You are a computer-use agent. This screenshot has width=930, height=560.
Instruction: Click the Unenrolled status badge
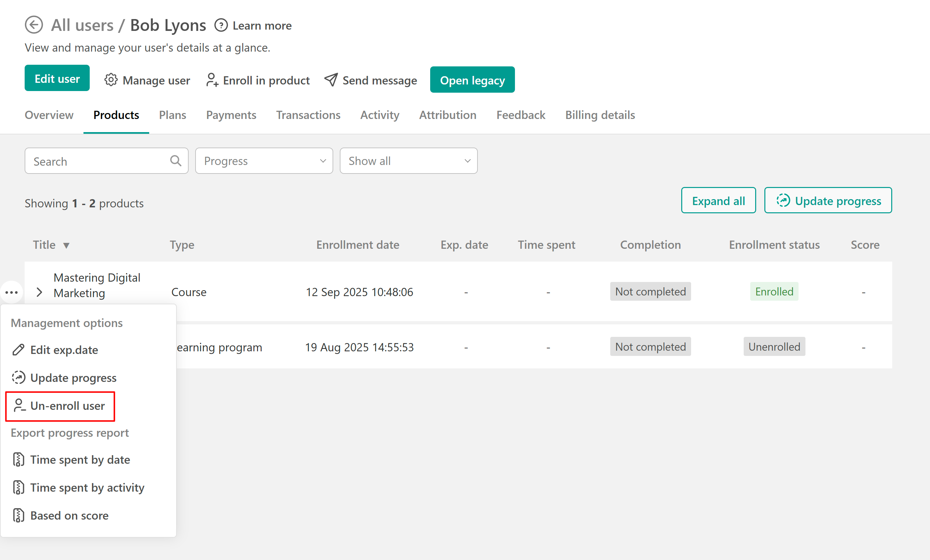[x=774, y=347]
